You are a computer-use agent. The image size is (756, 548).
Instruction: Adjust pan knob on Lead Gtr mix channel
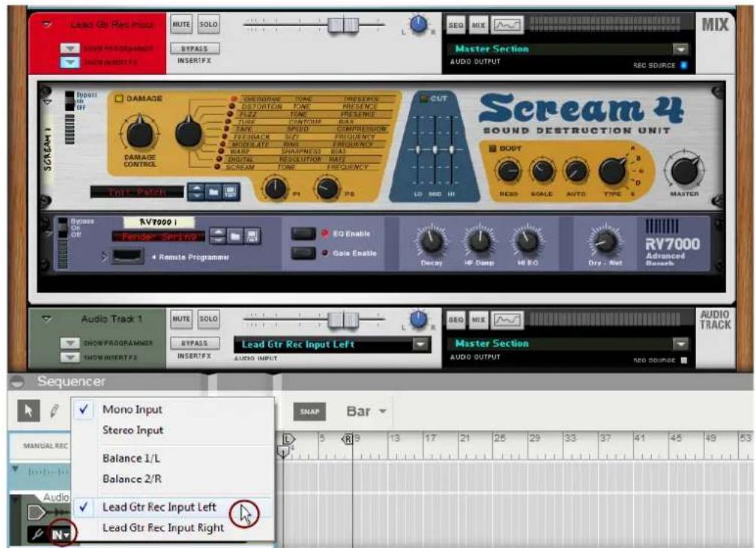(418, 24)
